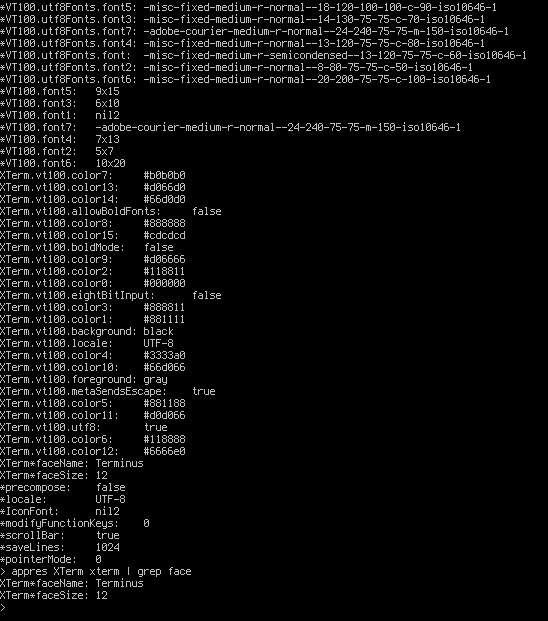Click the allowBoldFonts false value
The width and height of the screenshot is (548, 621).
click(207, 211)
